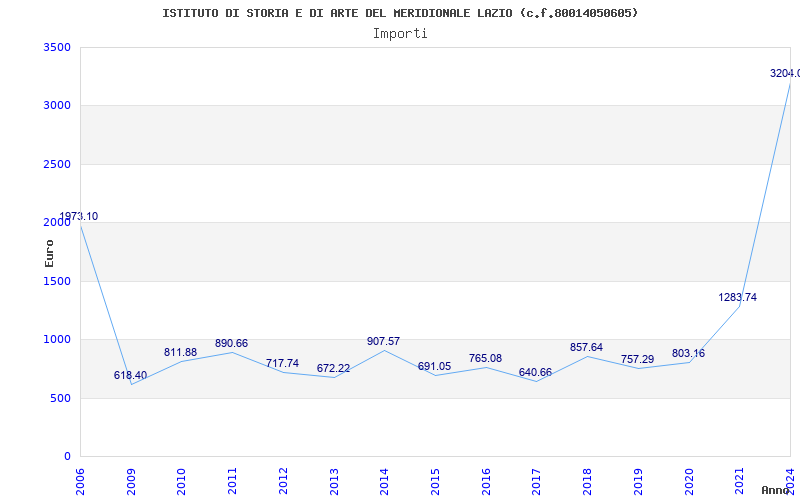Select the 672.22 data label
Viewport: 800px width, 500px height.
(333, 368)
